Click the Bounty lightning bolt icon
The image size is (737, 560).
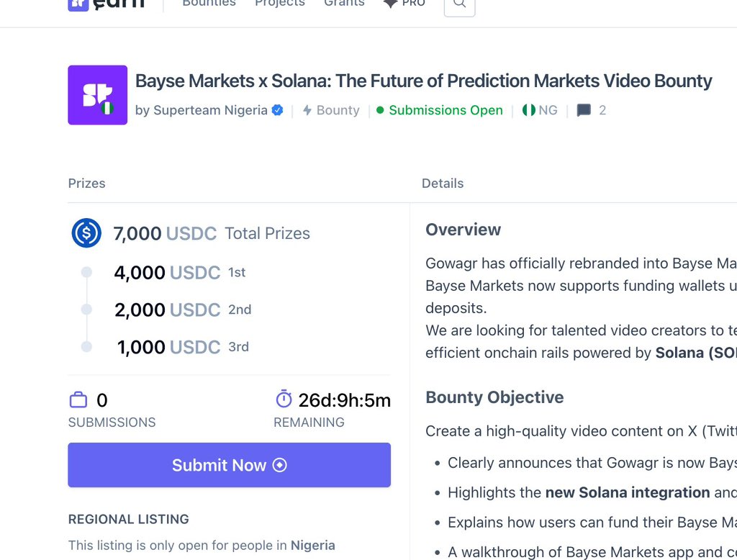click(x=307, y=110)
